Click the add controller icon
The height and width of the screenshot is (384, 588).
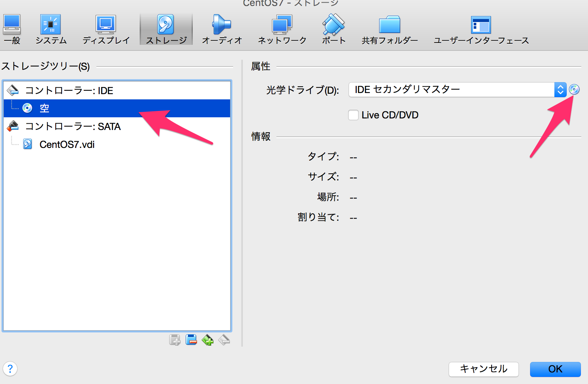pos(175,340)
